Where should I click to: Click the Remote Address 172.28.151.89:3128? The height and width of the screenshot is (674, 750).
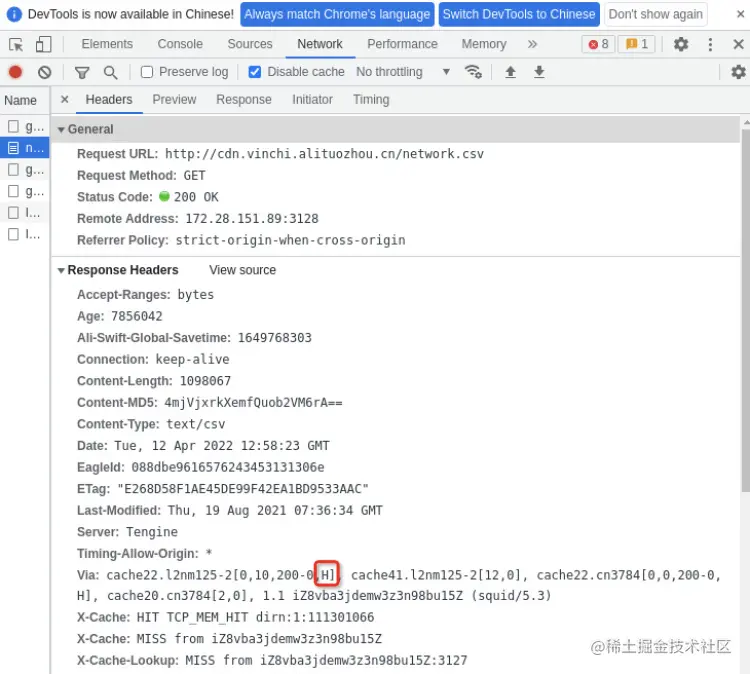[252, 219]
